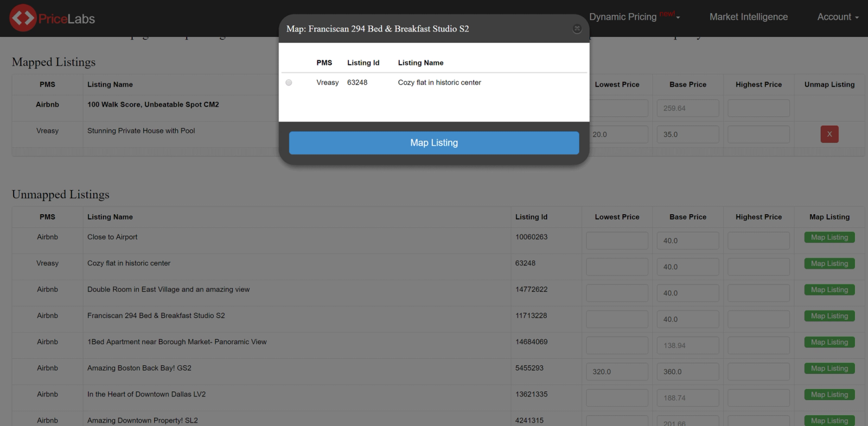Click Lowest Price field for Double Room in East Village
The height and width of the screenshot is (426, 868).
click(x=617, y=293)
